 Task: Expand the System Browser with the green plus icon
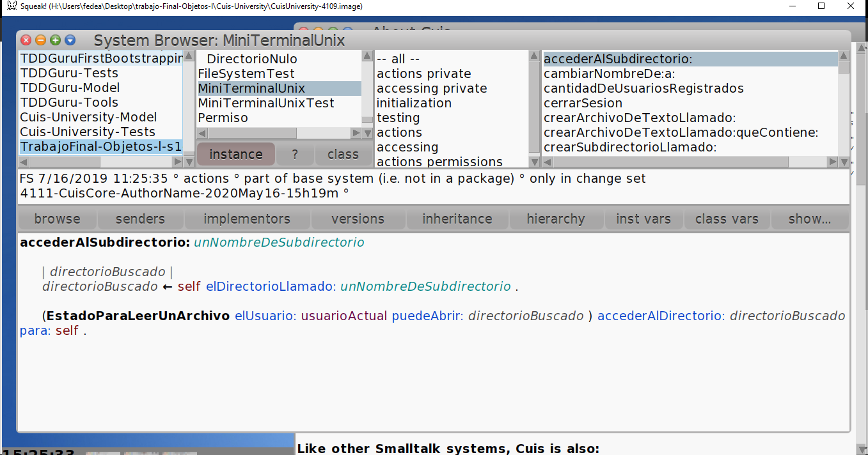coord(55,40)
